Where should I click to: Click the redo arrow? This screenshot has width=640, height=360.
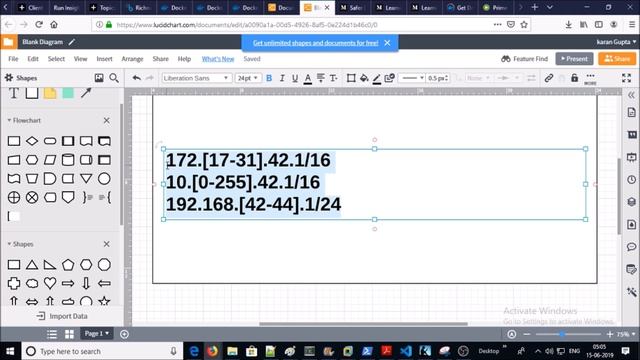click(x=150, y=78)
